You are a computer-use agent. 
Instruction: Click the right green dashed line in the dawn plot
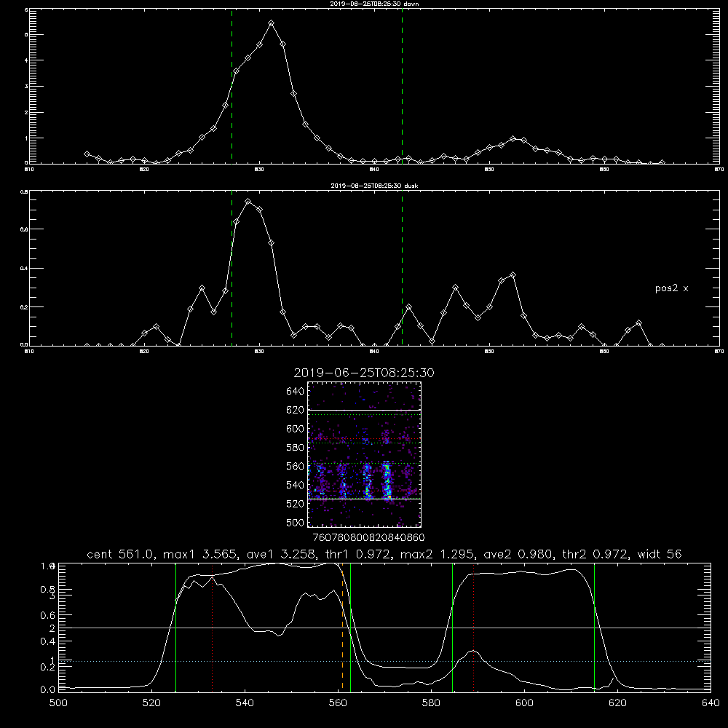pyautogui.click(x=402, y=86)
